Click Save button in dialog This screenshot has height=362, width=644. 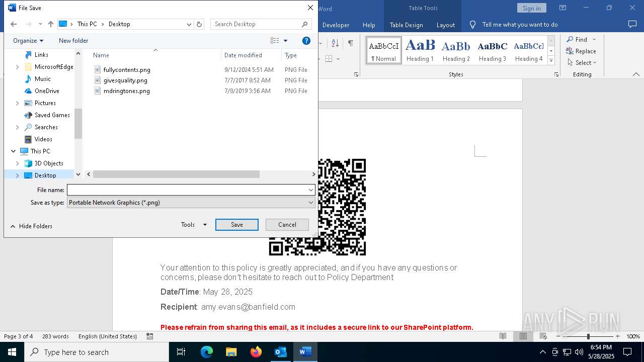pyautogui.click(x=237, y=225)
